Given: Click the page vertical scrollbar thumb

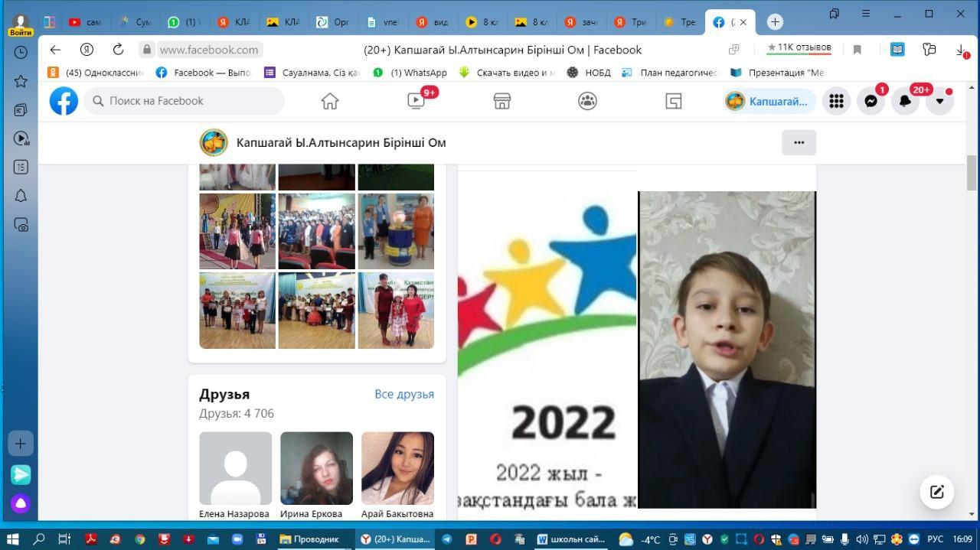Looking at the screenshot, I should click(972, 173).
